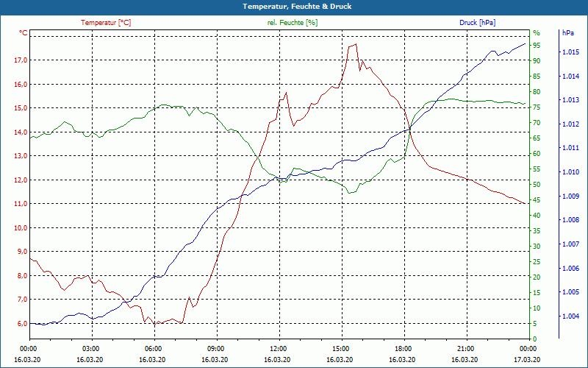Click the '1.007' pressure axis value

click(x=571, y=244)
